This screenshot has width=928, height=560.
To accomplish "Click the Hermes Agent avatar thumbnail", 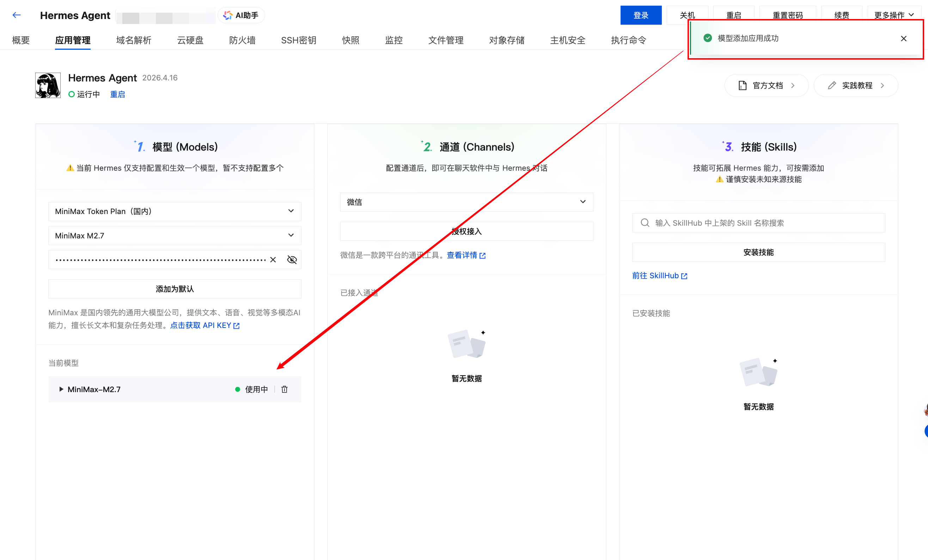I will (x=48, y=85).
